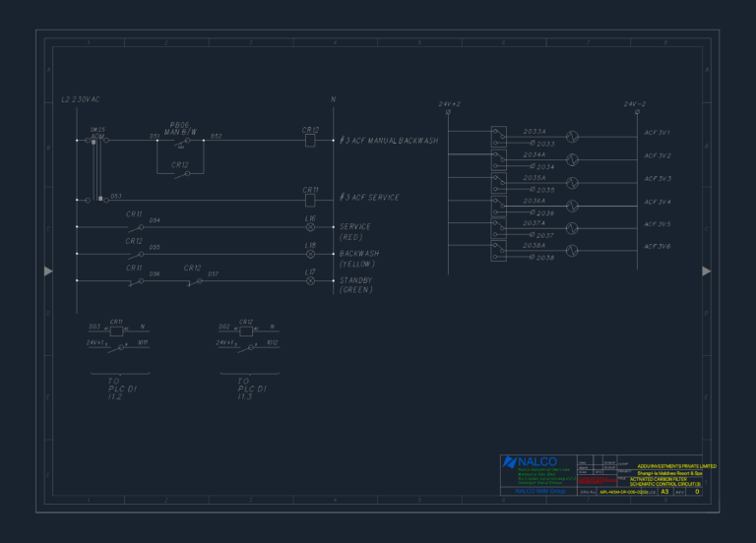Select the TO PLC DI I1.2 note
This screenshot has height=543, width=756.
pos(122,389)
